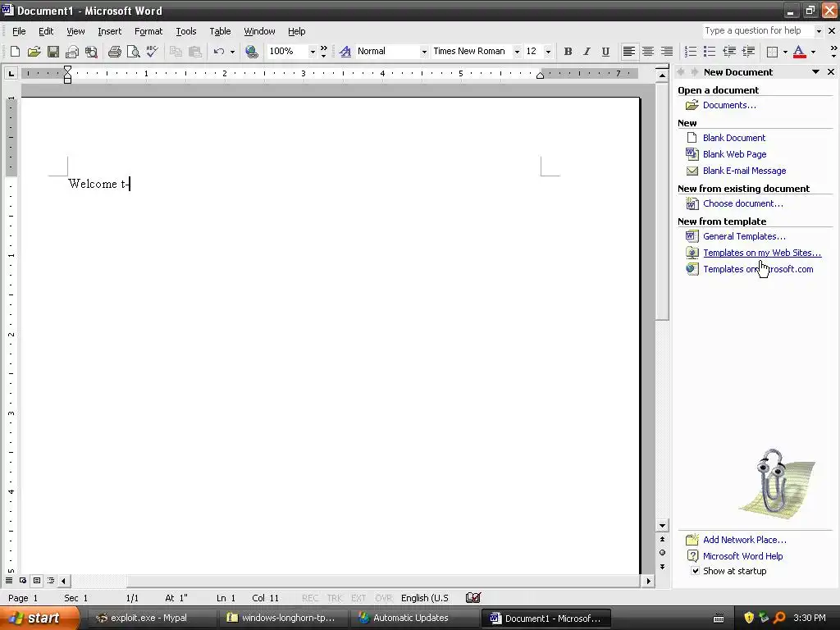840x630 pixels.
Task: Click the right indent marker on ruler
Action: [540, 75]
